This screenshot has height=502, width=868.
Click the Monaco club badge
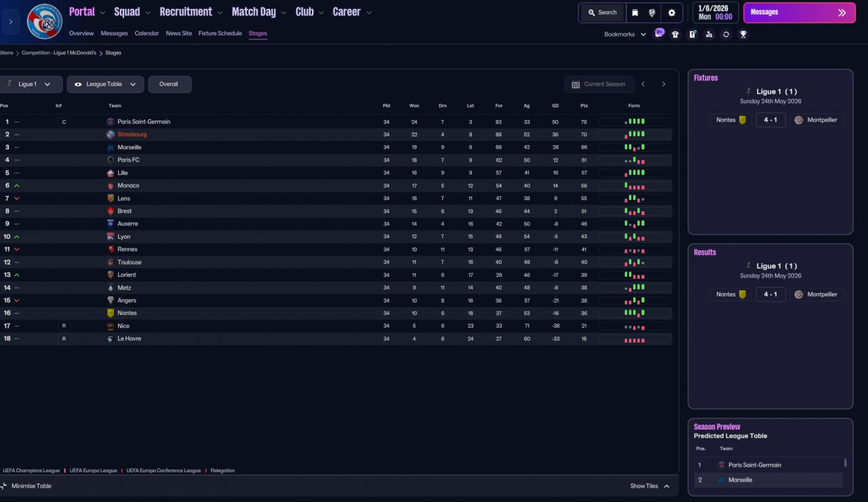click(x=111, y=186)
